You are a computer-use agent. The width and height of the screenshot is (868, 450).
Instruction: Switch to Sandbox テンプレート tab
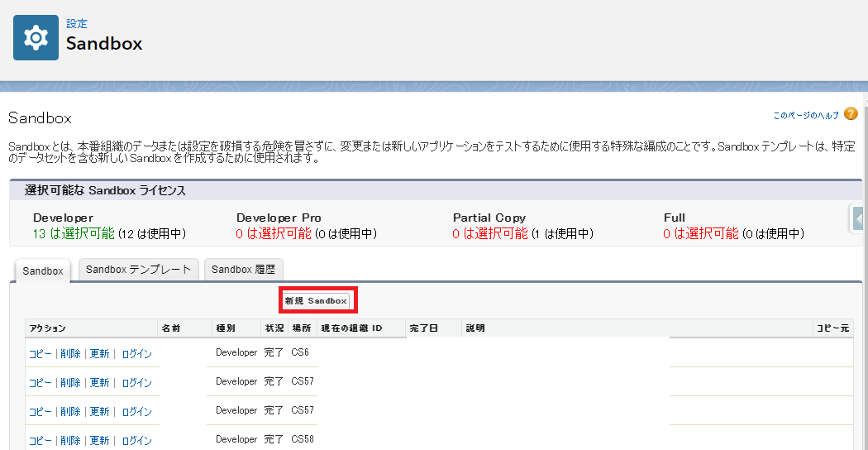[x=138, y=270]
